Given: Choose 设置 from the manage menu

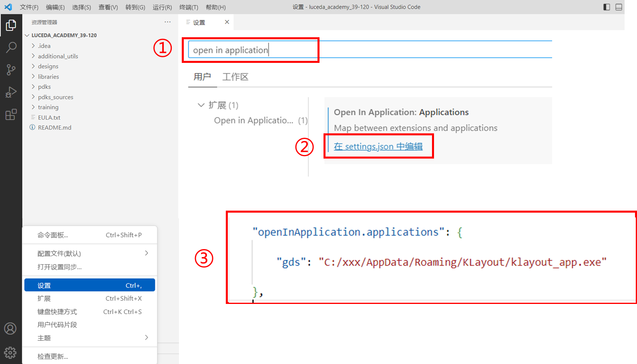Looking at the screenshot, I should pos(90,285).
